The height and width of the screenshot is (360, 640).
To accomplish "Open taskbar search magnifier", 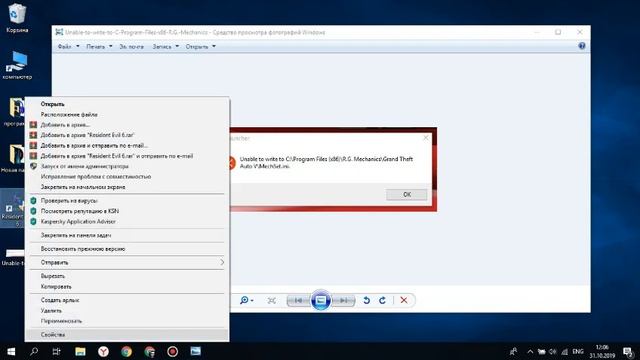I will [34, 351].
